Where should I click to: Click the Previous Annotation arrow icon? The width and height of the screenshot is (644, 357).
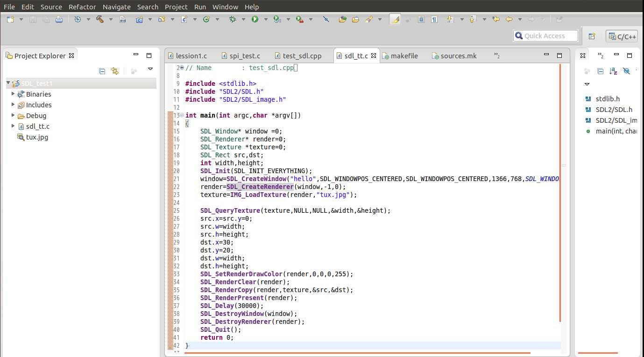[x=473, y=20]
